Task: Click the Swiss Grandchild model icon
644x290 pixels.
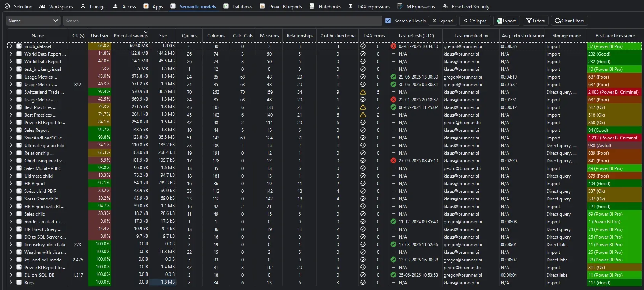Action: 19,199
